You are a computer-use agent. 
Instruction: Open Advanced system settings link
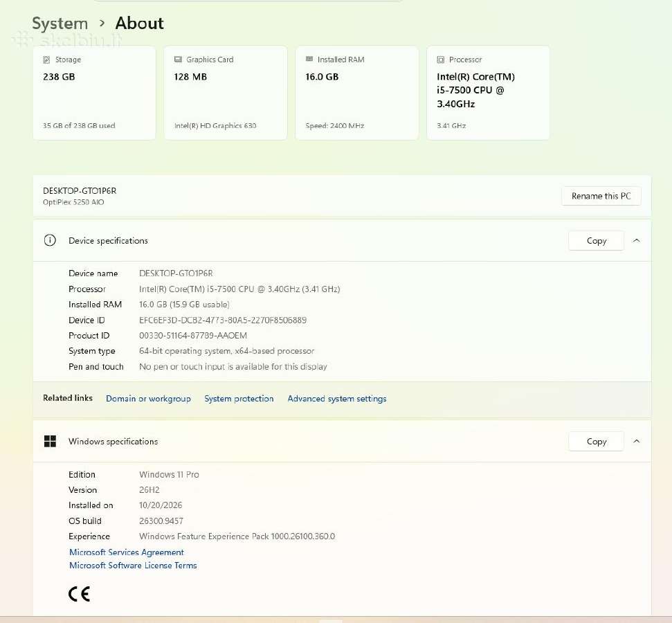pyautogui.click(x=337, y=398)
